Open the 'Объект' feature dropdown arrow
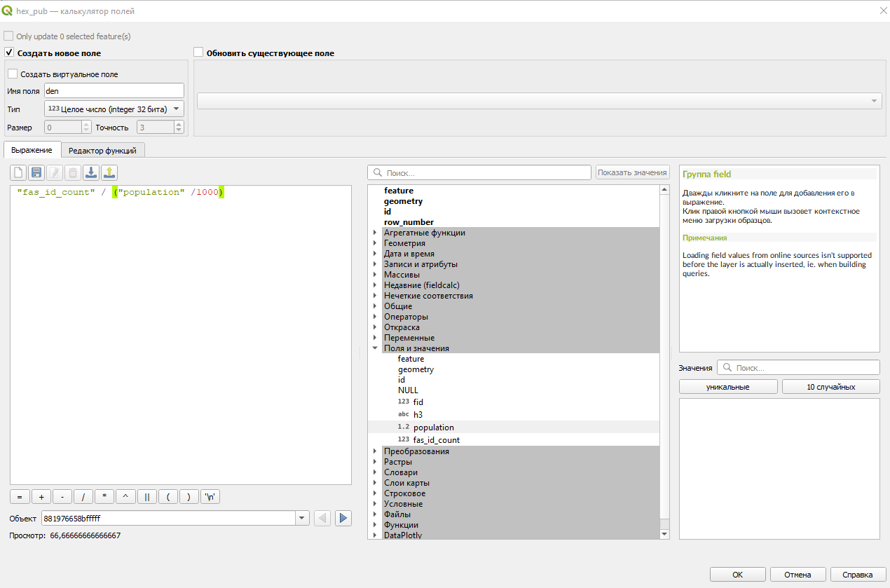This screenshot has width=890, height=588. 303,518
